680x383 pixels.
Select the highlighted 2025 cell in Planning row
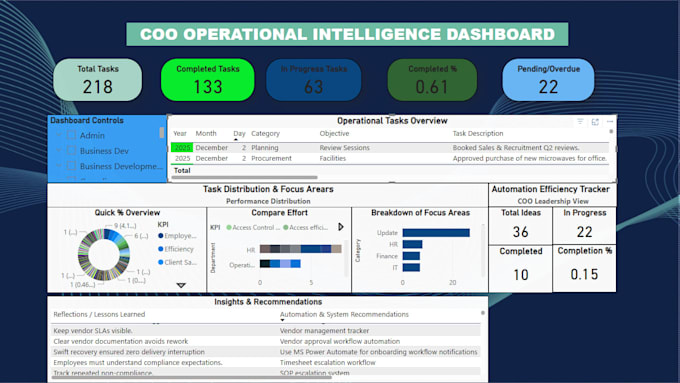[x=182, y=147]
